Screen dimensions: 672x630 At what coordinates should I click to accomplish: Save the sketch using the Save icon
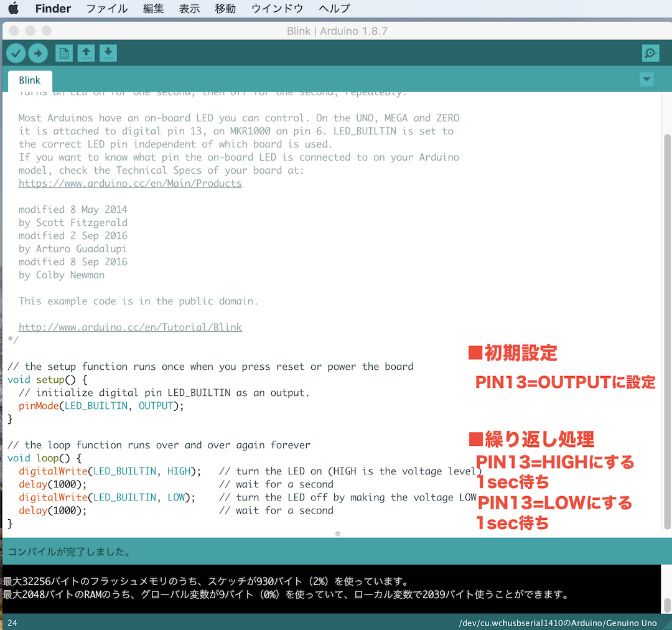tap(108, 53)
